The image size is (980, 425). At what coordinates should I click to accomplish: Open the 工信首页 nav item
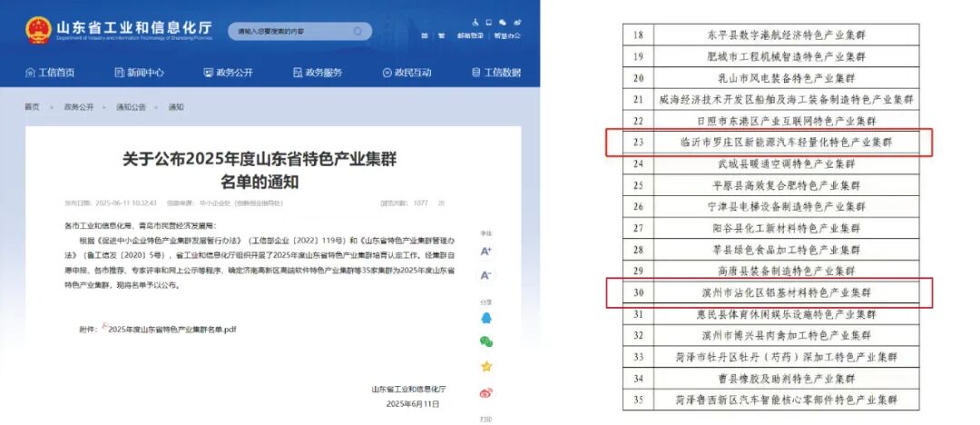50,73
